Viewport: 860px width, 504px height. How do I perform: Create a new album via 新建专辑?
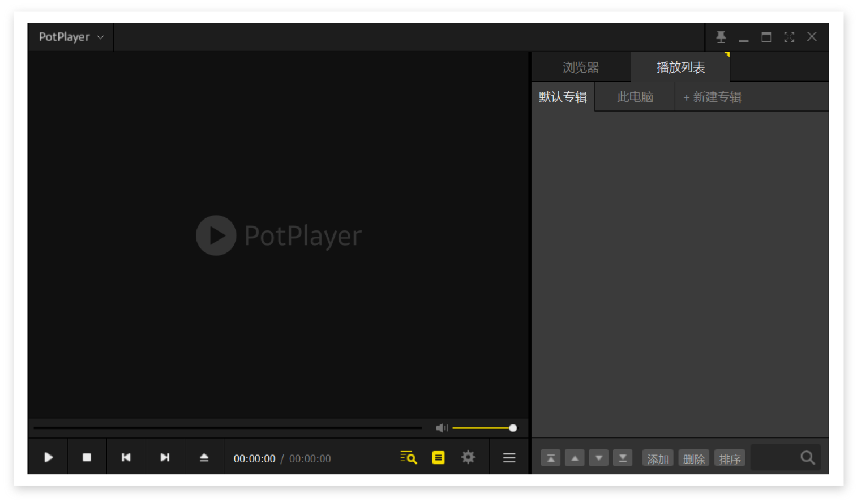(x=713, y=97)
